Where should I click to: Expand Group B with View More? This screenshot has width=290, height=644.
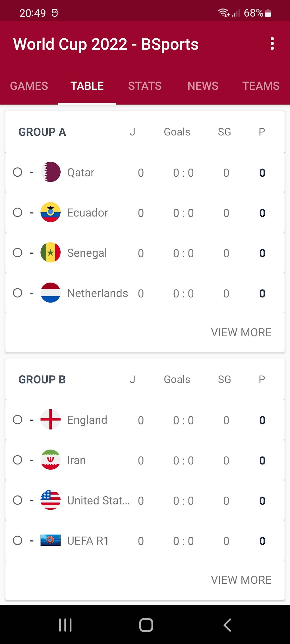pos(241,580)
